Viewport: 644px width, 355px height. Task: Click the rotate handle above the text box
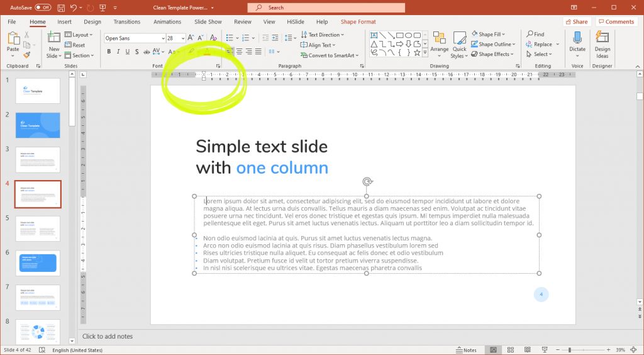tap(367, 182)
